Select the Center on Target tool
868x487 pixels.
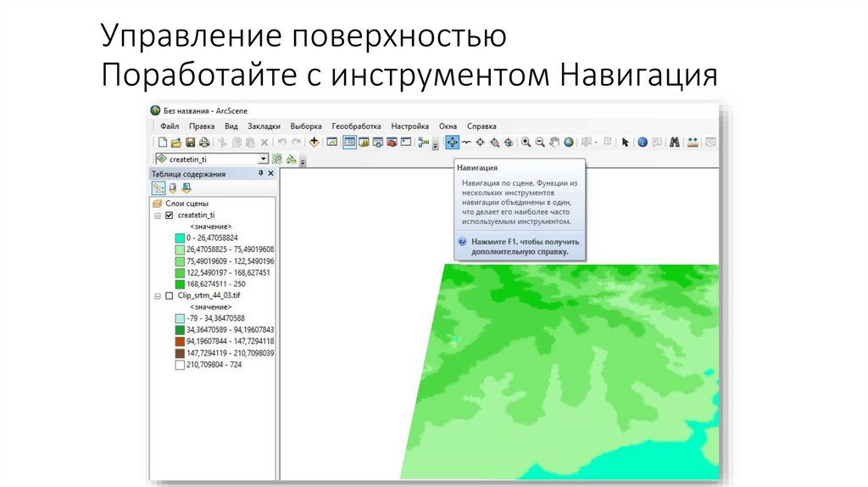pos(481,143)
